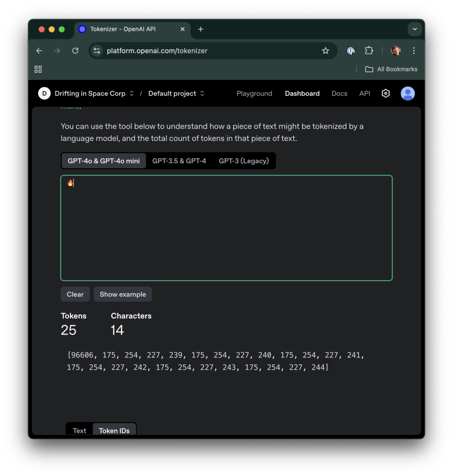453x476 pixels.
Task: Bookmark this page with the star icon
Action: click(x=325, y=51)
